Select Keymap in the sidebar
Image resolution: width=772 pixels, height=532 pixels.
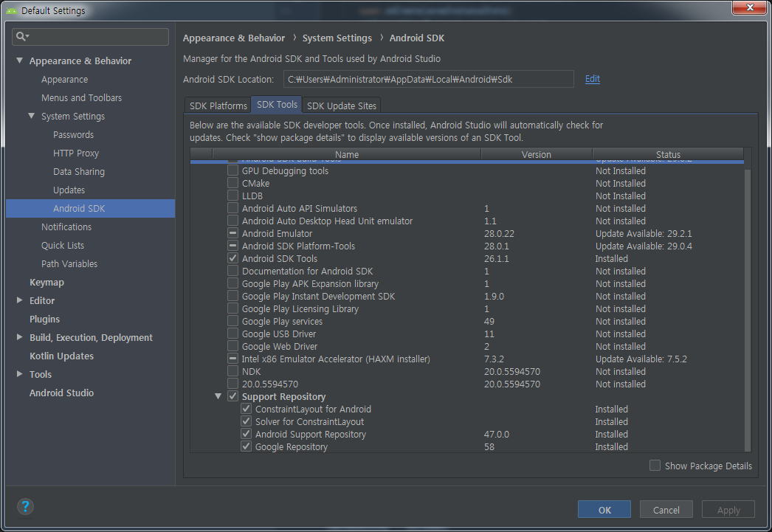[46, 282]
